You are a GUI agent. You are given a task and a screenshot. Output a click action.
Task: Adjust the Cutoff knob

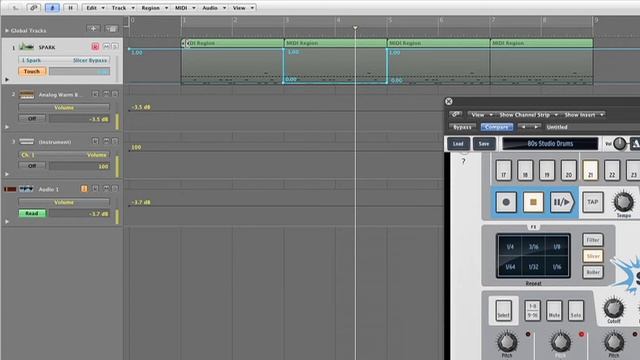click(x=613, y=308)
